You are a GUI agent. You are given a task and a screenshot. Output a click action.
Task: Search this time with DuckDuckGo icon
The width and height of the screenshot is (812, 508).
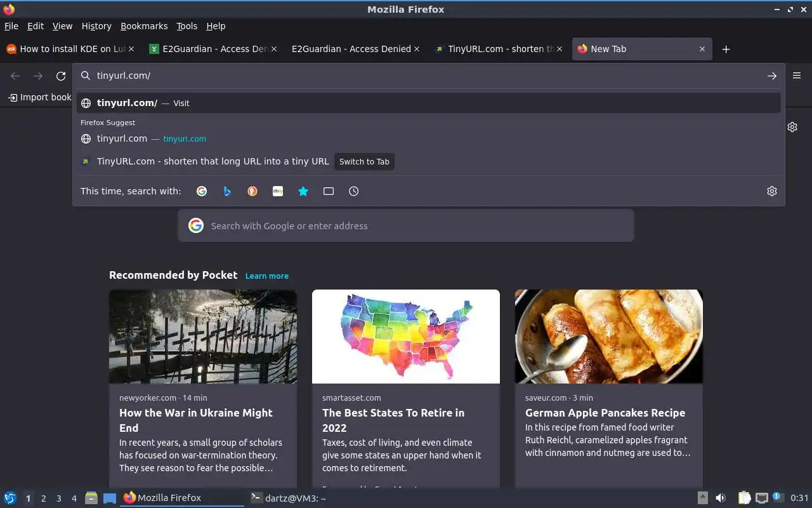point(252,191)
